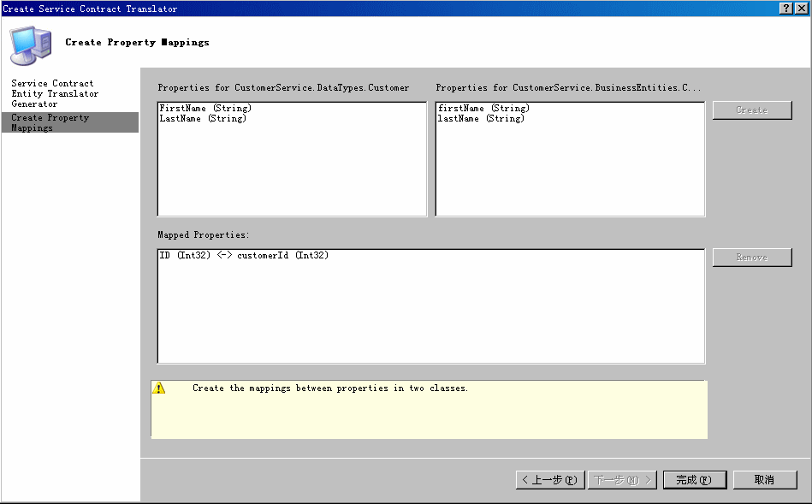Select LastName (String) in DataTypes list
This screenshot has height=504, width=812.
[x=203, y=119]
